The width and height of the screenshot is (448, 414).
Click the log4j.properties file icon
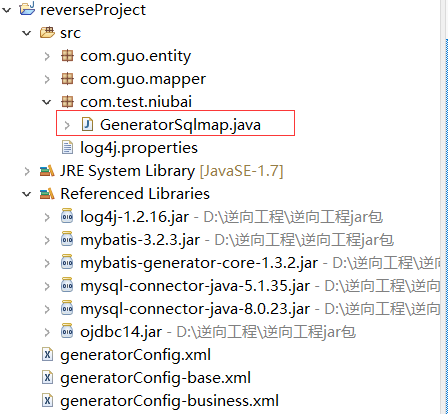[67, 148]
